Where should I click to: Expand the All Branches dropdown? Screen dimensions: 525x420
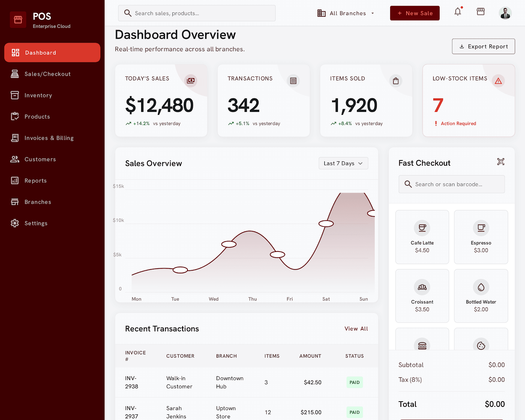(346, 13)
